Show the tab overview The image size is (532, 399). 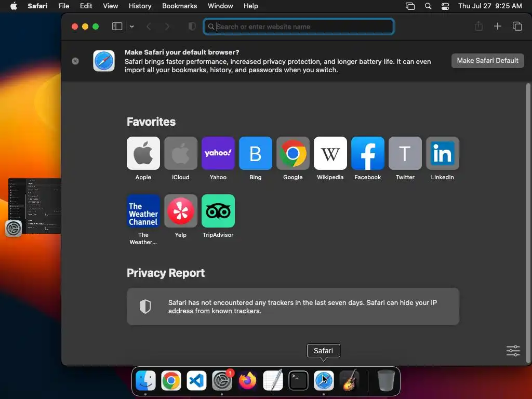pyautogui.click(x=517, y=26)
